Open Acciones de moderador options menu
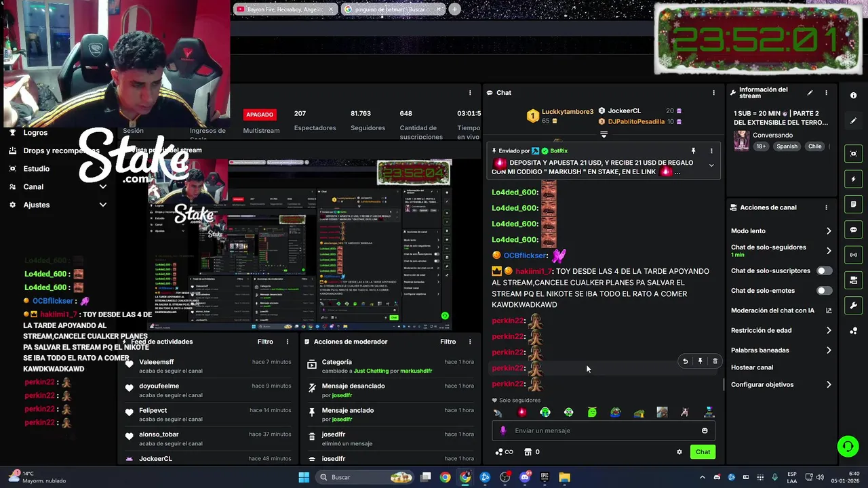 pyautogui.click(x=470, y=342)
